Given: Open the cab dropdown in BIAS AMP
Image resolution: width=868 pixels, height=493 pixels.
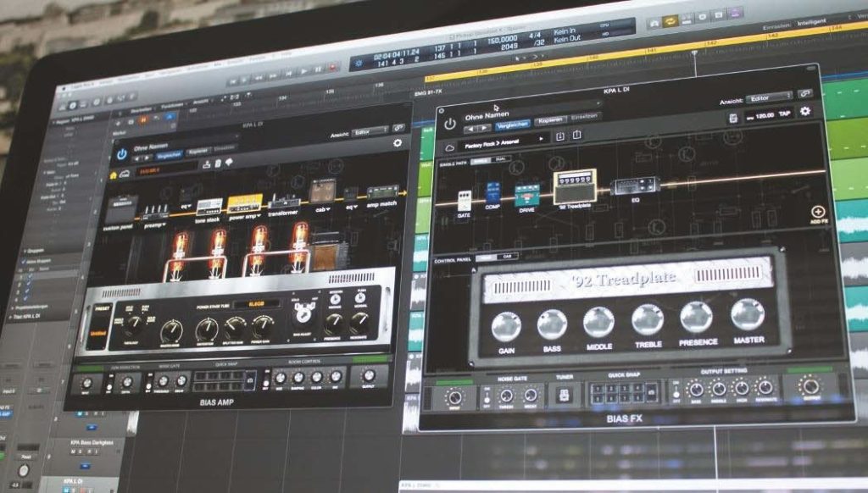Looking at the screenshot, I should pyautogui.click(x=323, y=210).
